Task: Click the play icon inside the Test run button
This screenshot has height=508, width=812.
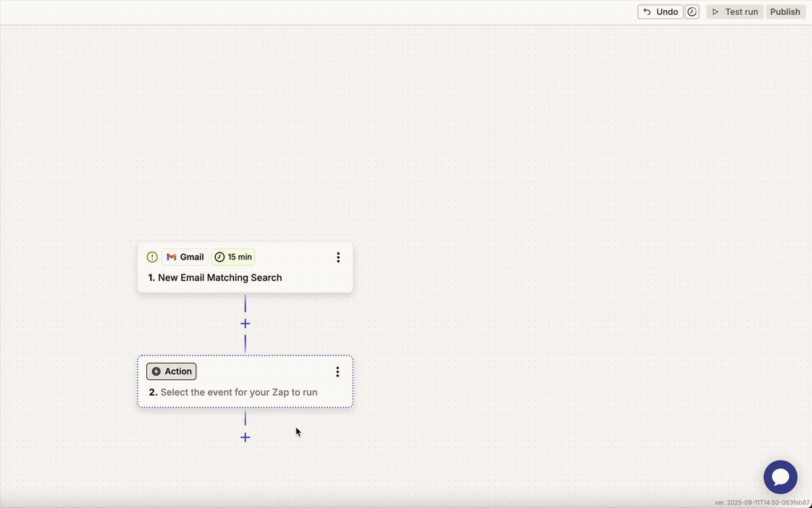Action: tap(715, 12)
